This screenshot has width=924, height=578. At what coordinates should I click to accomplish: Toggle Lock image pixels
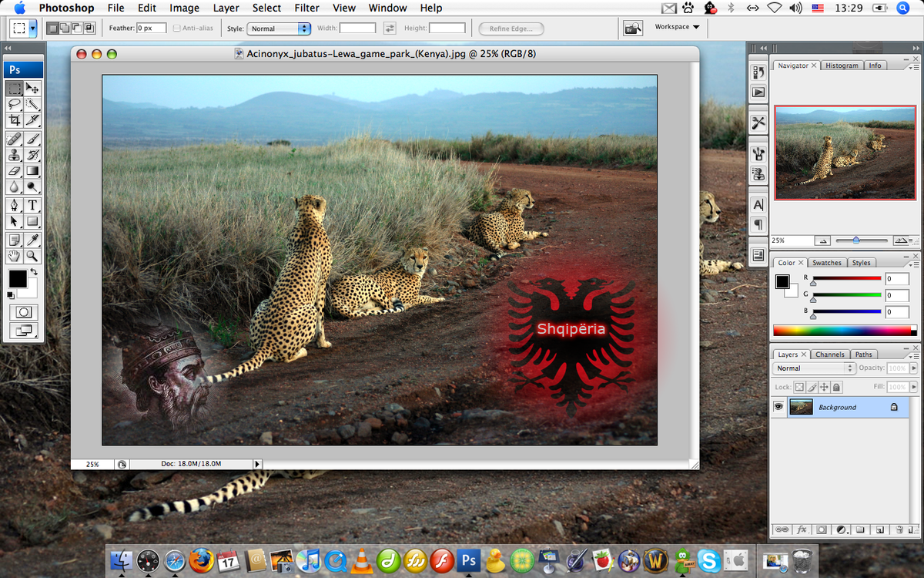click(812, 387)
